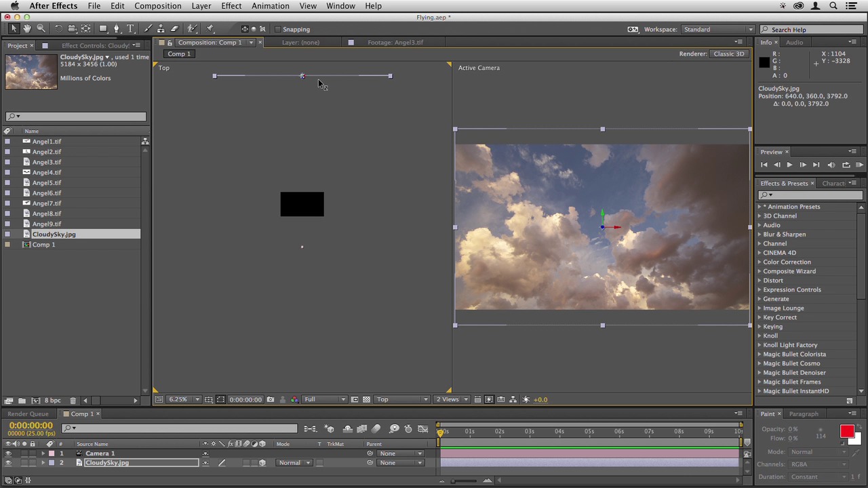Select the Pan Behind anchor point tool

point(86,28)
